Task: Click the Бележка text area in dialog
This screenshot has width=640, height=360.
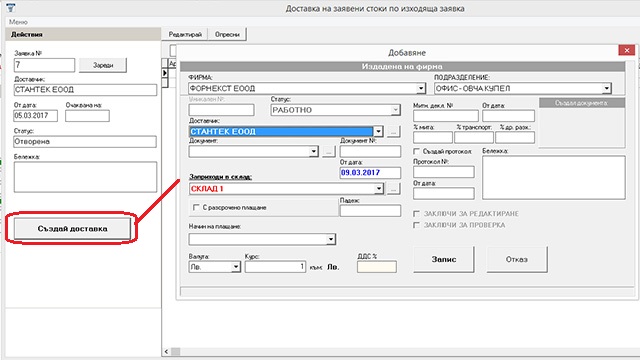Action: tap(554, 178)
